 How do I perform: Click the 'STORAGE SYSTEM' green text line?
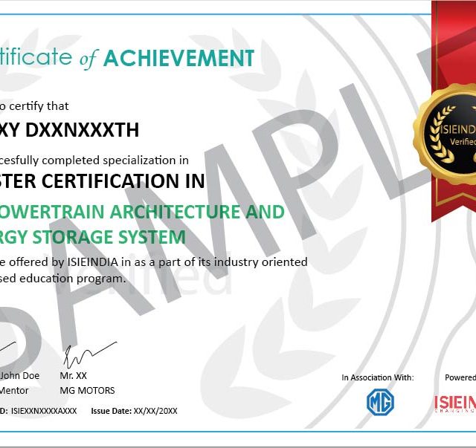[x=92, y=237]
